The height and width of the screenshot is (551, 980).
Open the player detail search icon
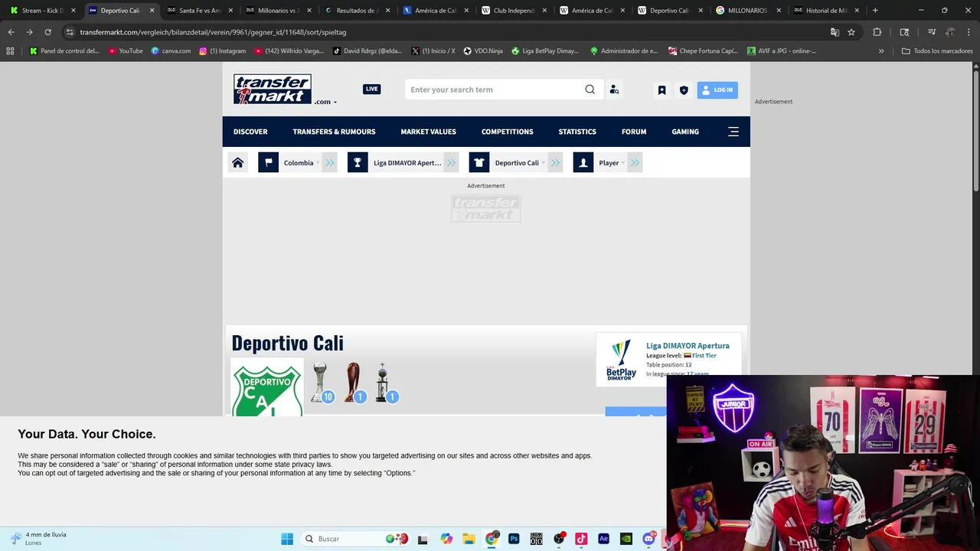[614, 90]
